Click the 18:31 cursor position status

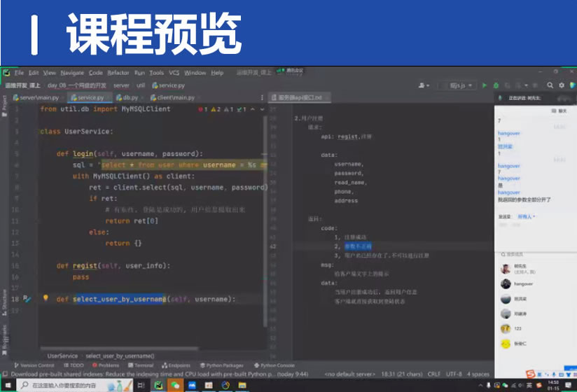(x=402, y=374)
